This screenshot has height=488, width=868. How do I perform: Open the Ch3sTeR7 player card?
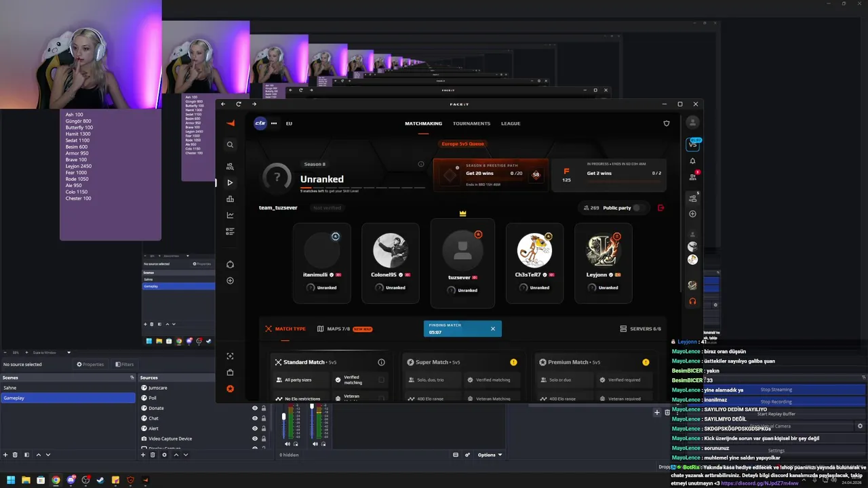coord(534,263)
